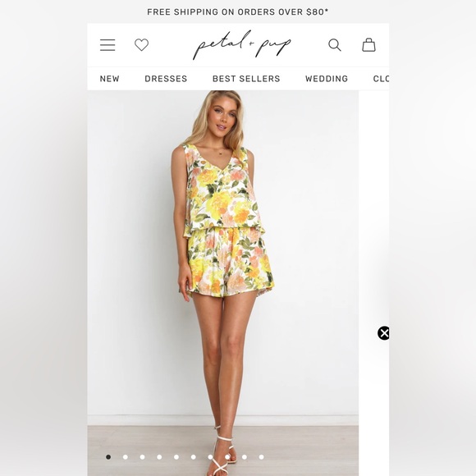Click the free shipping over $80 banner
The image size is (476, 476).
coord(238,11)
